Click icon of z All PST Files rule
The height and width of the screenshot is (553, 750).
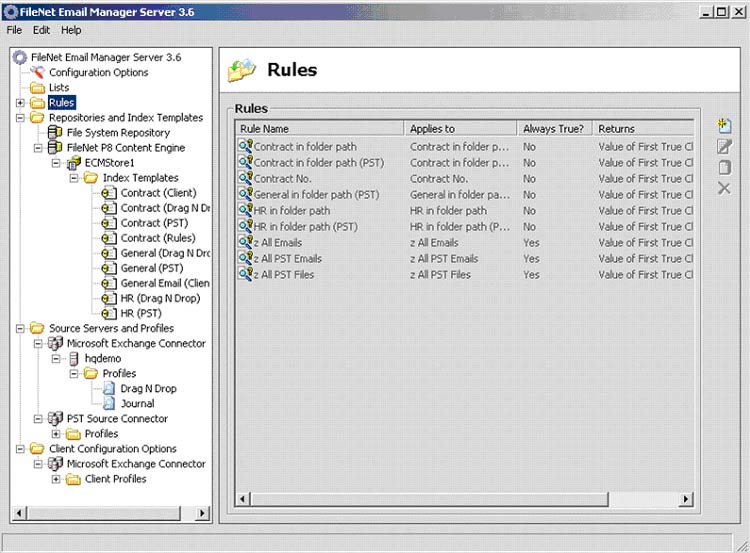click(245, 275)
